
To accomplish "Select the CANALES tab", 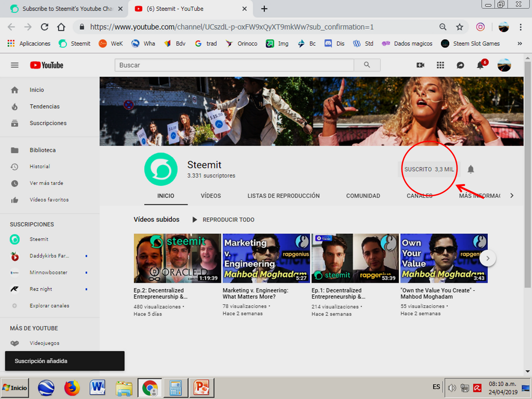I will (420, 196).
